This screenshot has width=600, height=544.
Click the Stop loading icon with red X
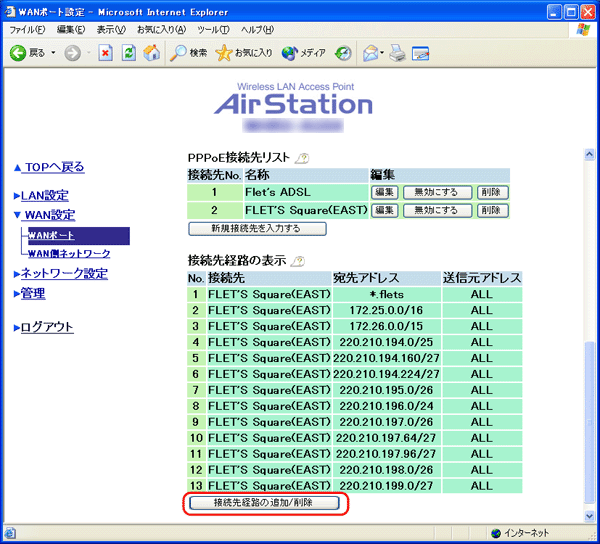point(105,53)
